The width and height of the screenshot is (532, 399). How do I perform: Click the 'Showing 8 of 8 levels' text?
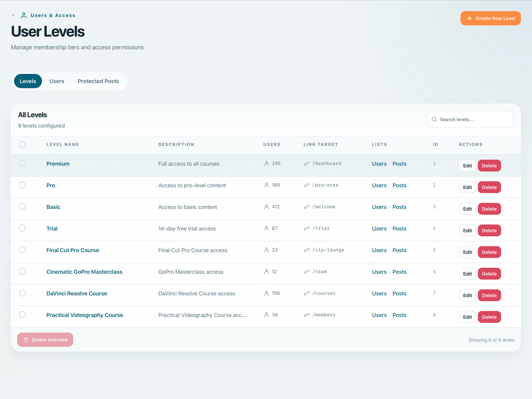pos(491,340)
